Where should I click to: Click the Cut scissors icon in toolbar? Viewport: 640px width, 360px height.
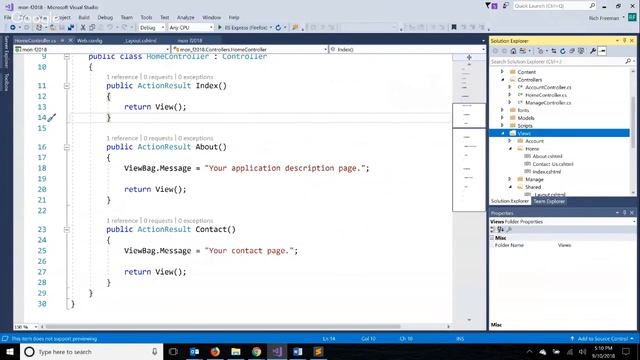pyautogui.click(x=83, y=27)
